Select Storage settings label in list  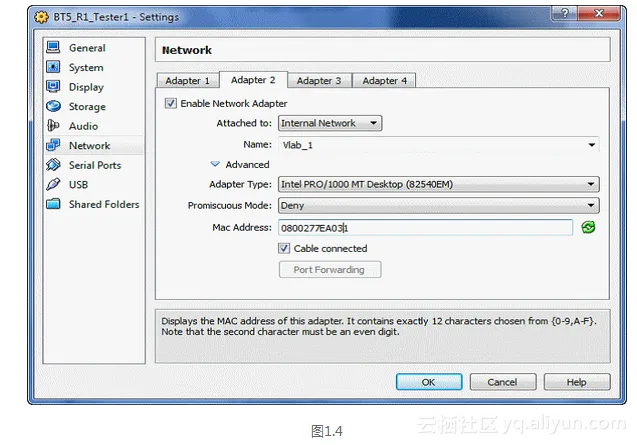coord(87,106)
